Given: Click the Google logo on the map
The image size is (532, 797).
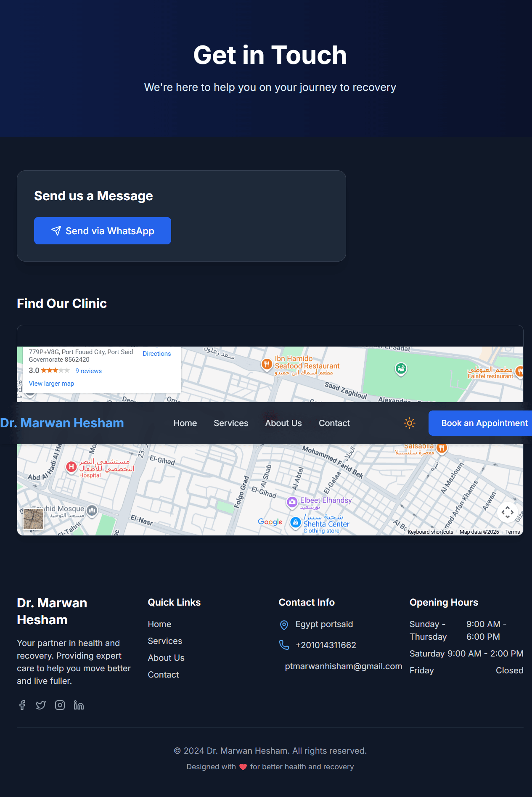Looking at the screenshot, I should click(270, 522).
